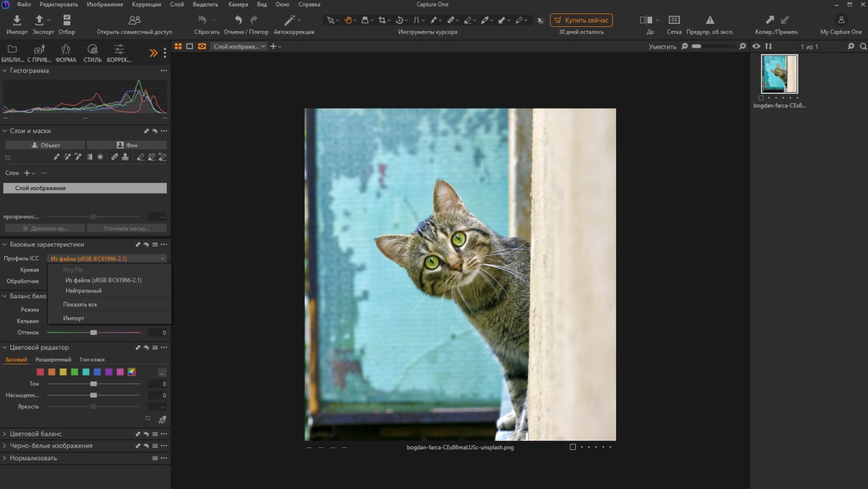Open the Camera menu in menu bar
This screenshot has width=868, height=489.
(x=238, y=4)
